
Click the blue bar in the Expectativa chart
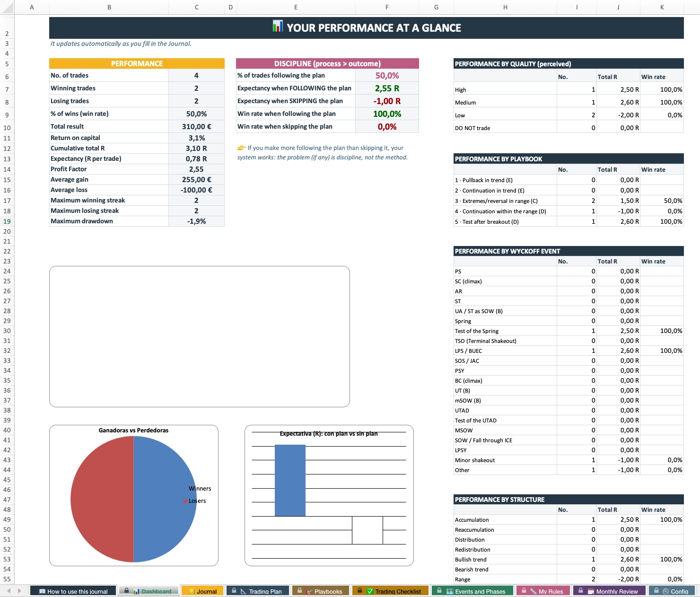click(x=290, y=480)
